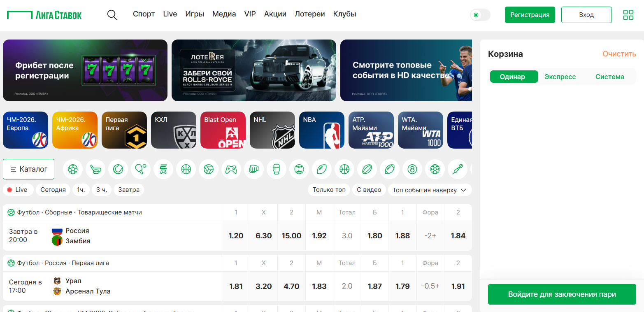The height and width of the screenshot is (312, 644).
Task: Switch to the Экспресс bet tab
Action: [x=560, y=77]
